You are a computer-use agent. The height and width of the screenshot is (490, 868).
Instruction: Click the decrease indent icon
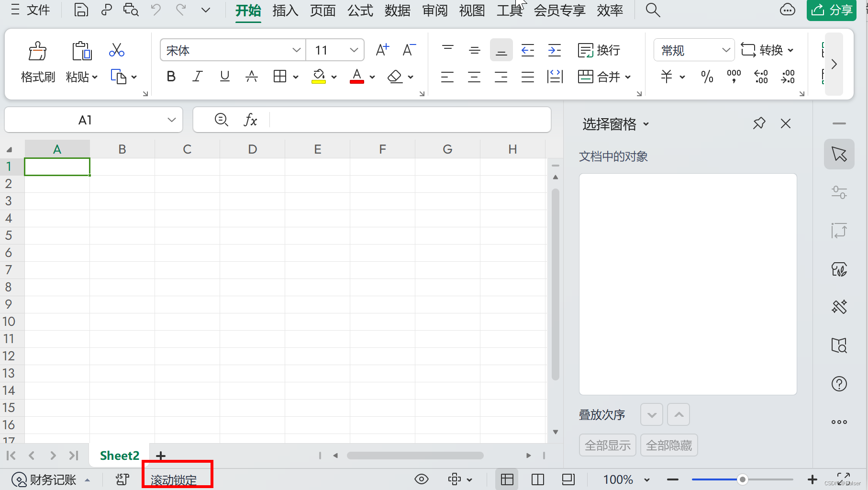pyautogui.click(x=528, y=50)
